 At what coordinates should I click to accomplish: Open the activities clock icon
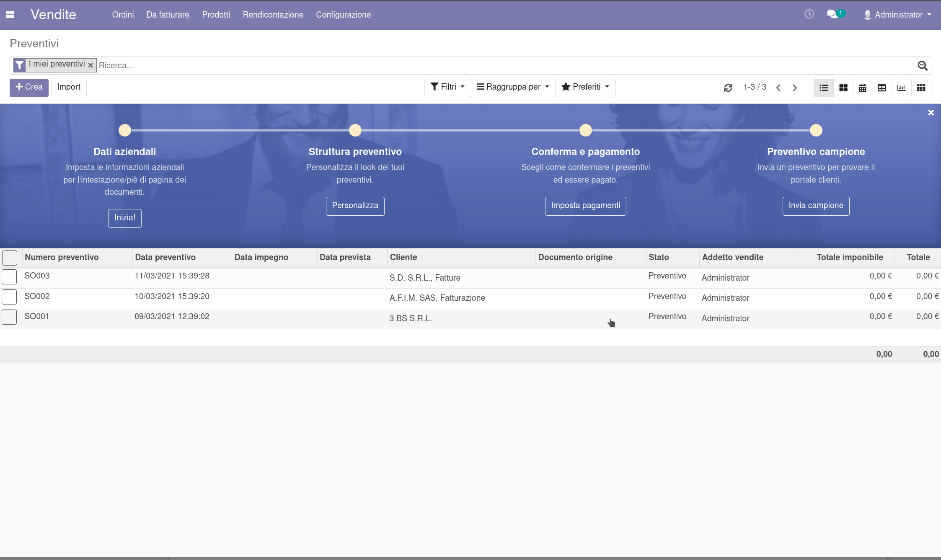(809, 14)
